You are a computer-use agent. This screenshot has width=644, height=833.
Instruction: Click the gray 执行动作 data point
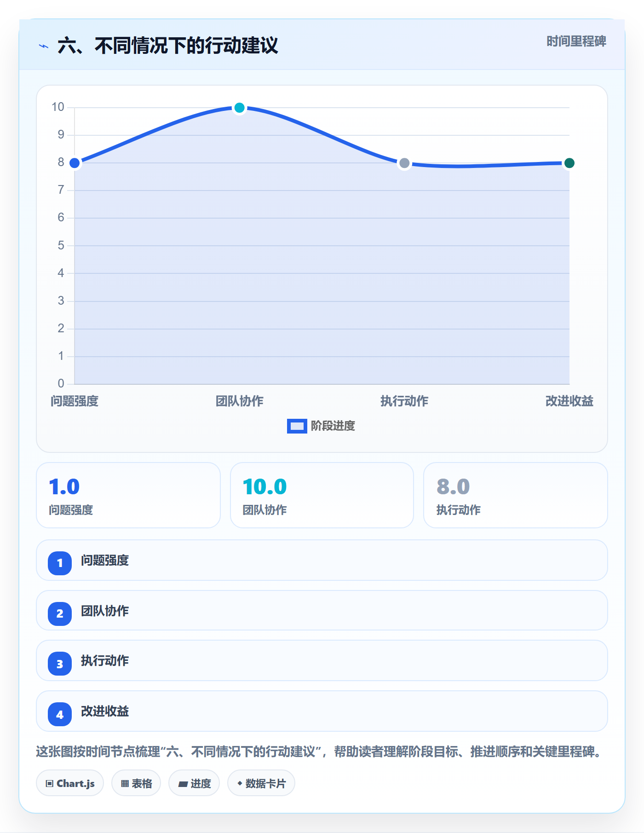[404, 163]
